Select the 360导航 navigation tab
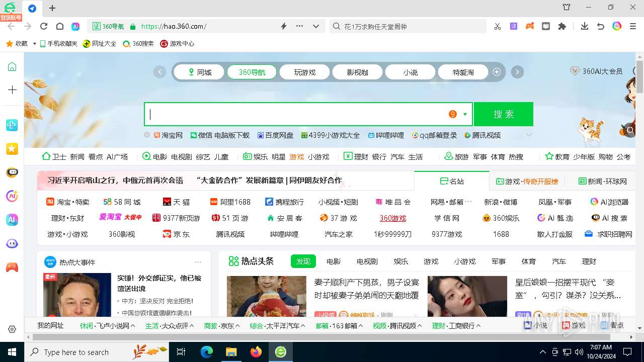The width and height of the screenshot is (644, 362). click(252, 72)
